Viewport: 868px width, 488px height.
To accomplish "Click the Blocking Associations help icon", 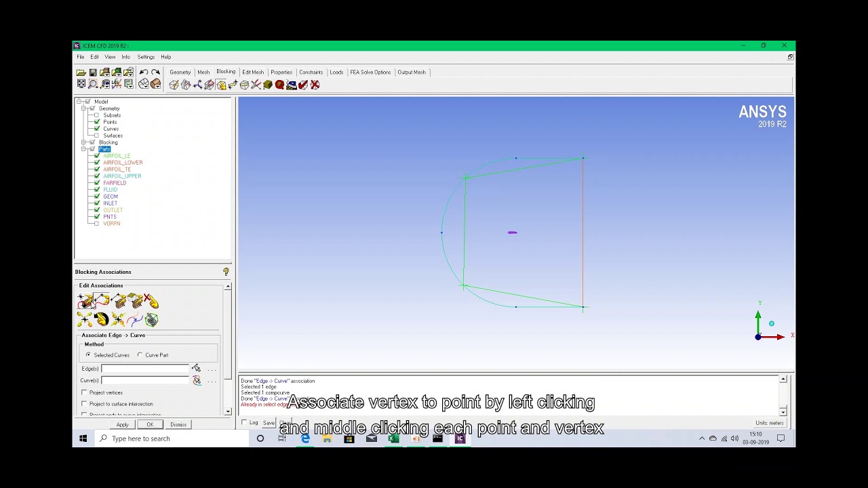I will coord(226,272).
